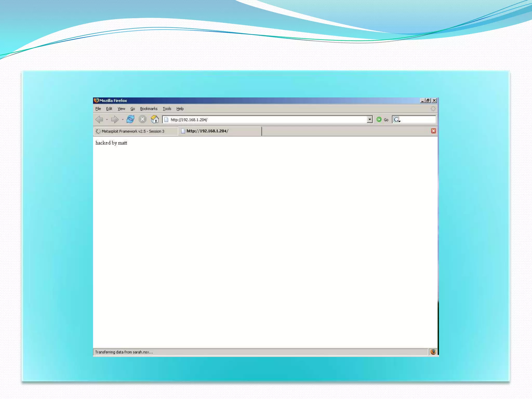Click the Go text button
This screenshot has width=532, height=399.
pyautogui.click(x=386, y=120)
